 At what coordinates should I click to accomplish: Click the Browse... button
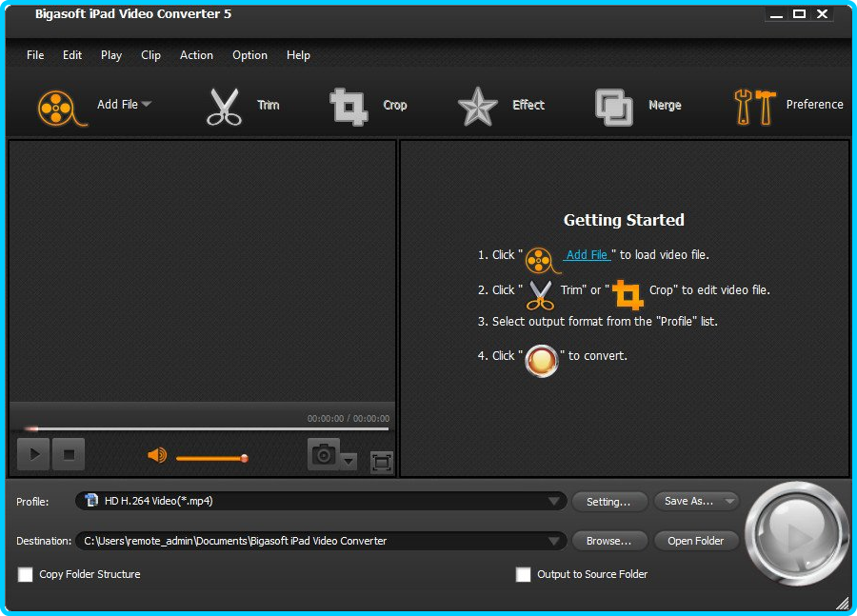(608, 541)
